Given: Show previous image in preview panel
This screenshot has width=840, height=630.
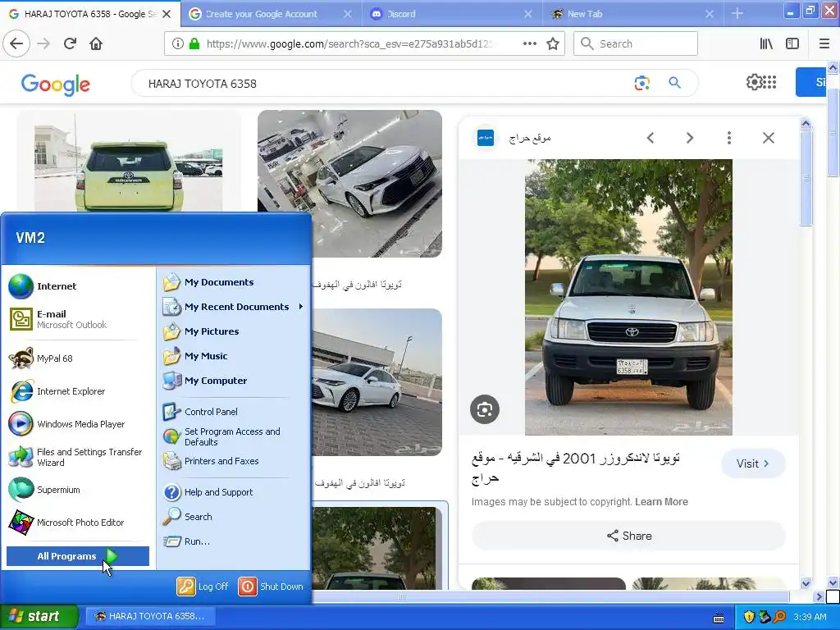Looking at the screenshot, I should click(x=651, y=138).
